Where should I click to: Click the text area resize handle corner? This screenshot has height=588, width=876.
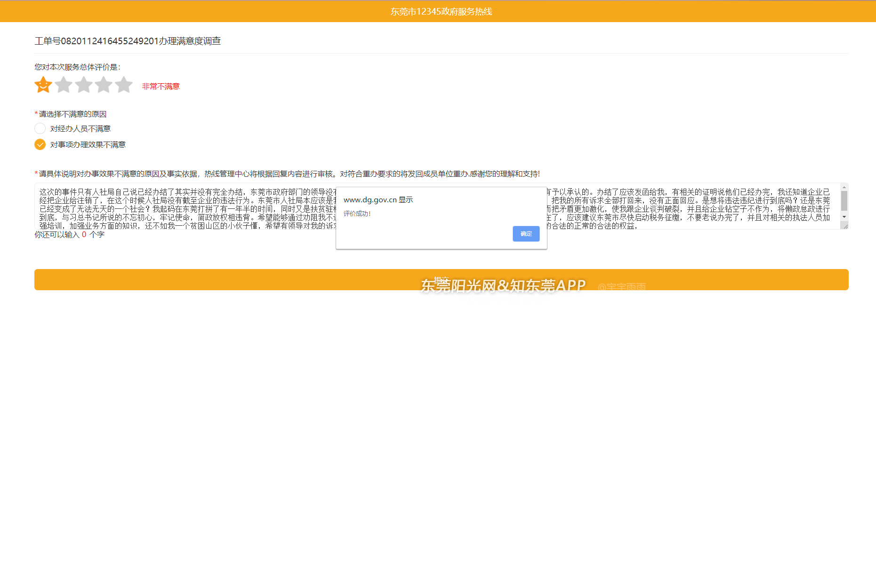[845, 226]
